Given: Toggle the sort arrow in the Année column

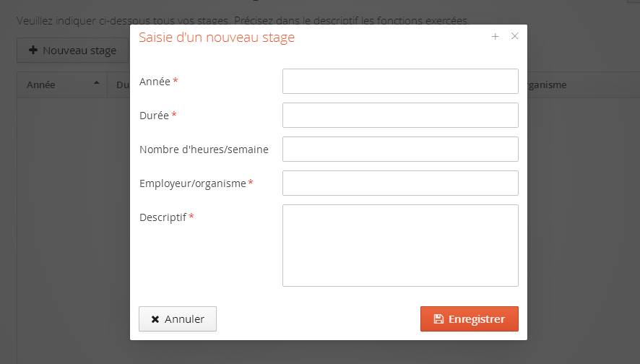Looking at the screenshot, I should [97, 84].
